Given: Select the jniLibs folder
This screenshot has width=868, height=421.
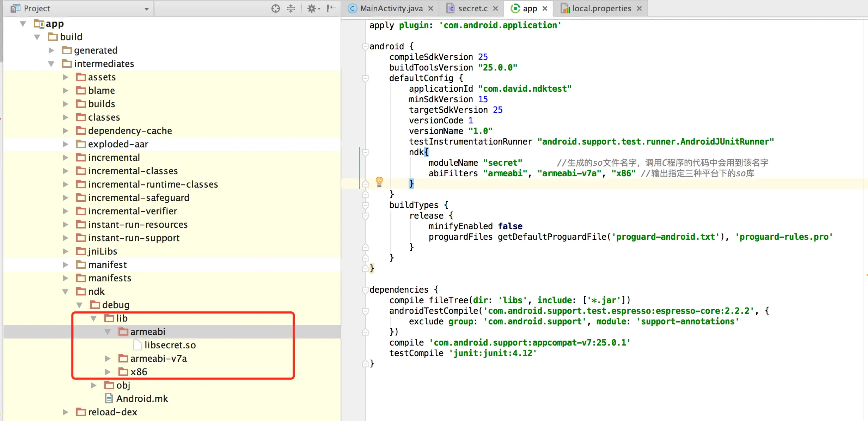Looking at the screenshot, I should (103, 251).
